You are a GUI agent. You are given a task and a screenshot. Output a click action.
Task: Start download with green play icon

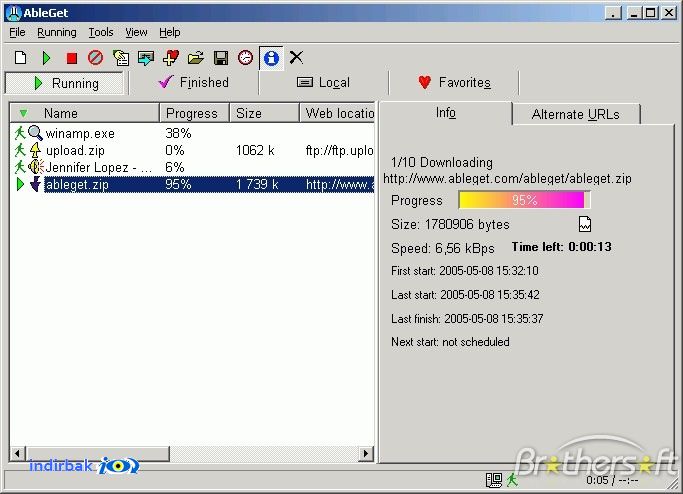(x=46, y=58)
